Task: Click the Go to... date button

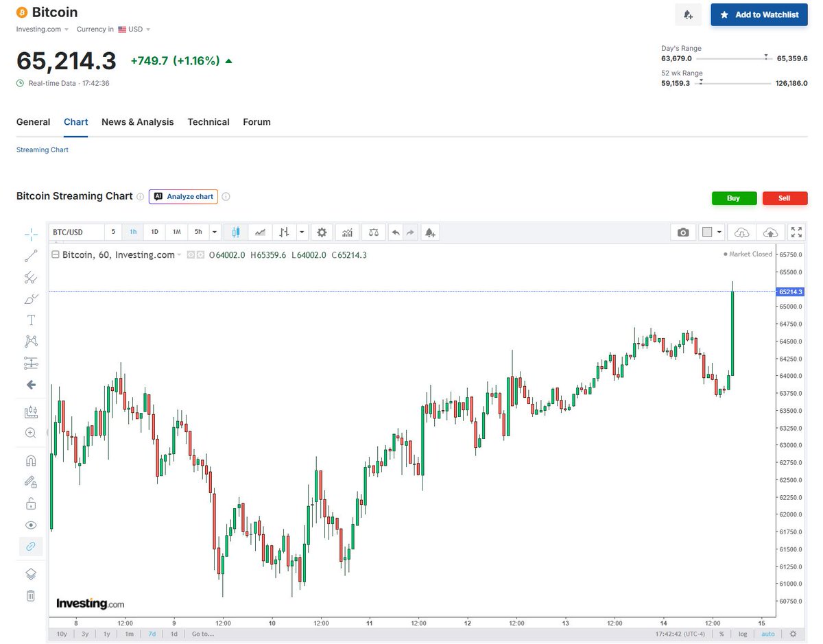Action: (203, 634)
